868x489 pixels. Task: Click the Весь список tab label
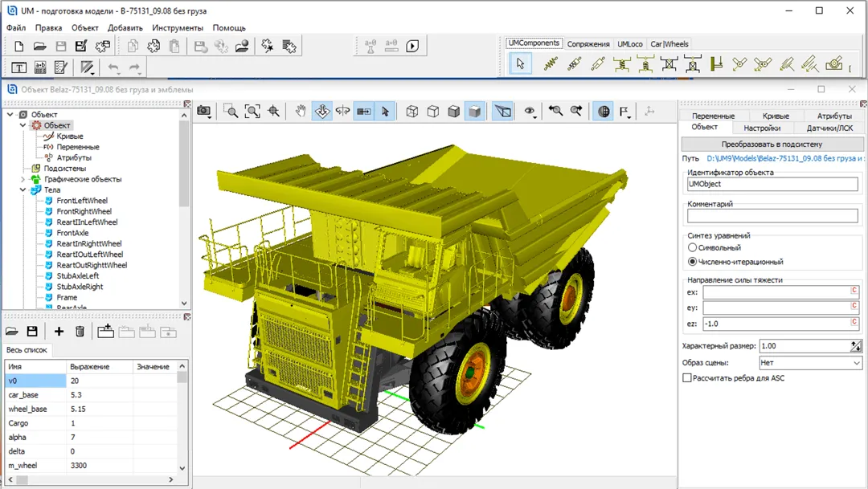(27, 349)
